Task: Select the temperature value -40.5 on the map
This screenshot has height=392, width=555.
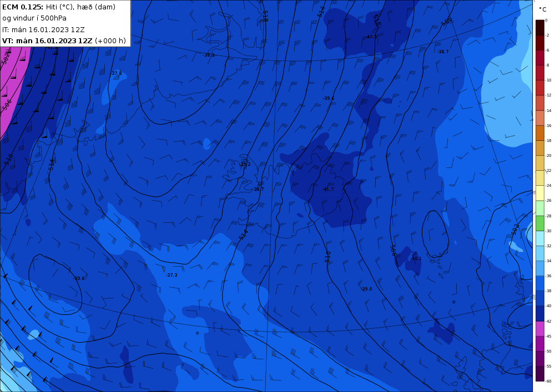Action: pos(371,37)
